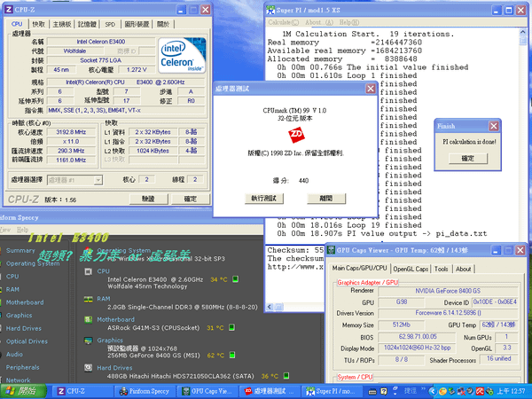Select Operating System in the Speccy sidebar
This screenshot has height=399, width=532.
click(33, 263)
